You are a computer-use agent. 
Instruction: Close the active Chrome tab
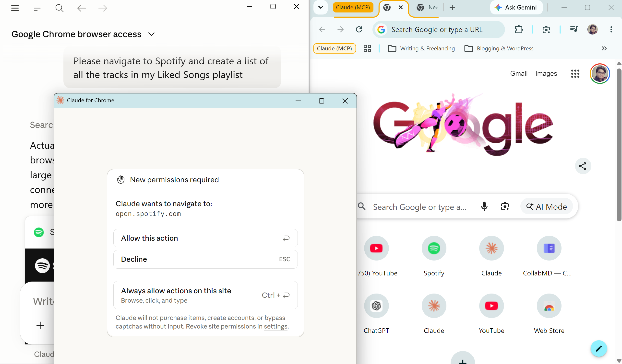coord(401,7)
